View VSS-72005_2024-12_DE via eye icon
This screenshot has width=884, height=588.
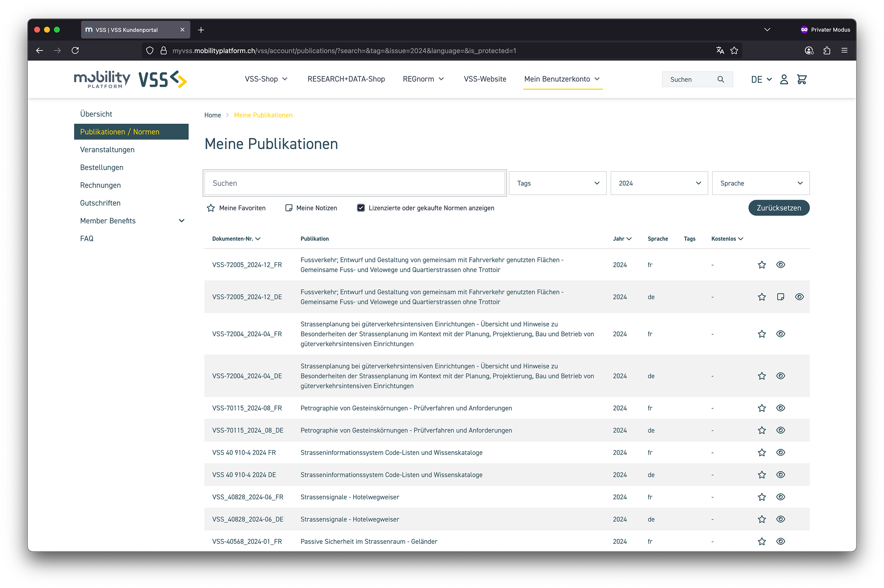(x=799, y=297)
